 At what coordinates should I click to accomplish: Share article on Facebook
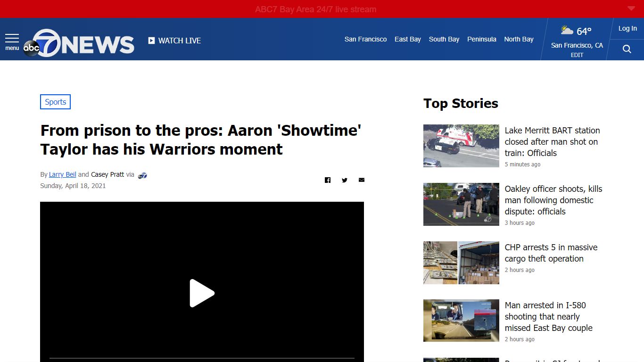(x=328, y=180)
